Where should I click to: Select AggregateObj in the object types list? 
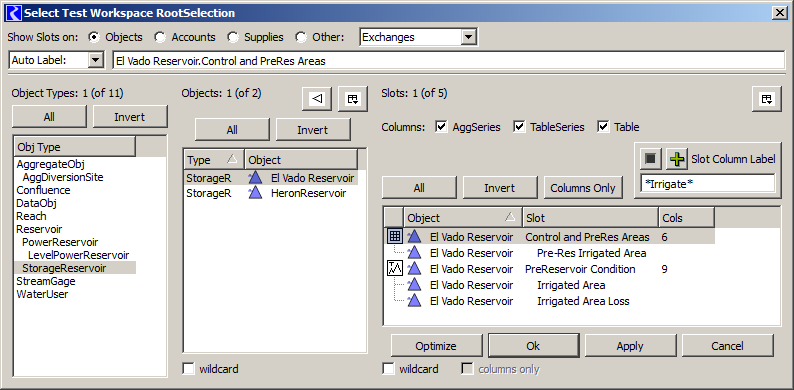(x=50, y=164)
